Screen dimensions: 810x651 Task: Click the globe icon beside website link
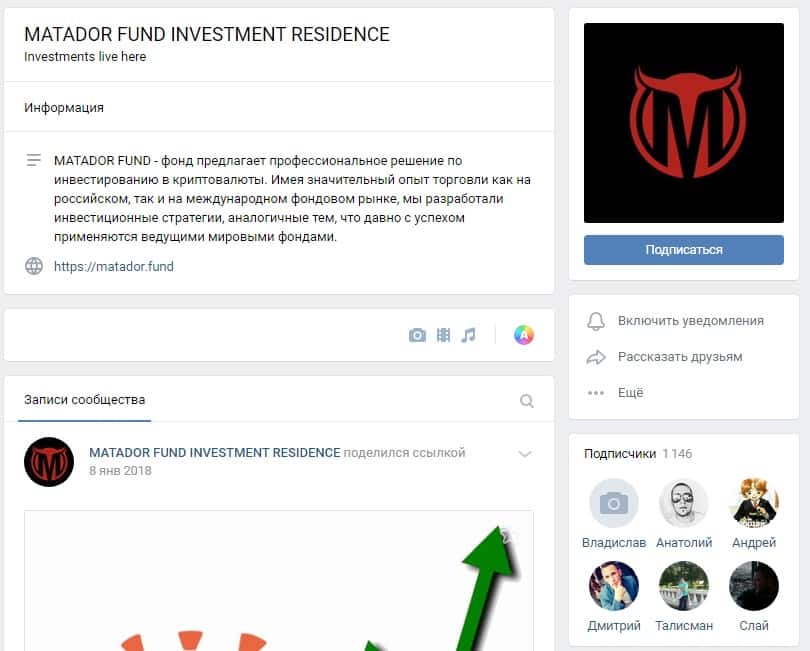(34, 266)
